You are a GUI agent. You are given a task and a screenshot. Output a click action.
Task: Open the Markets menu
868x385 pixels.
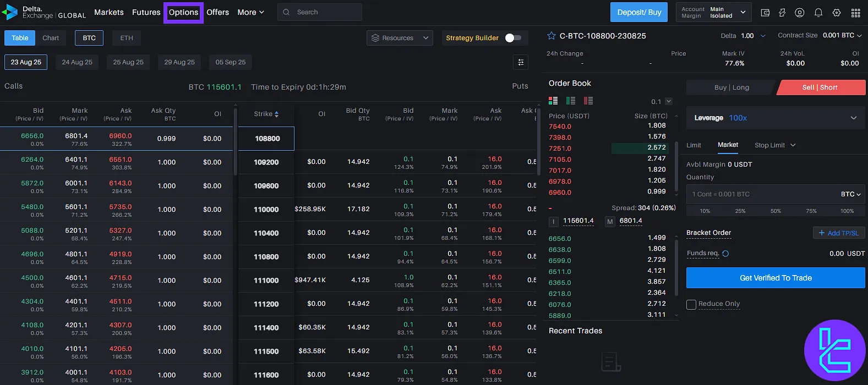[109, 12]
